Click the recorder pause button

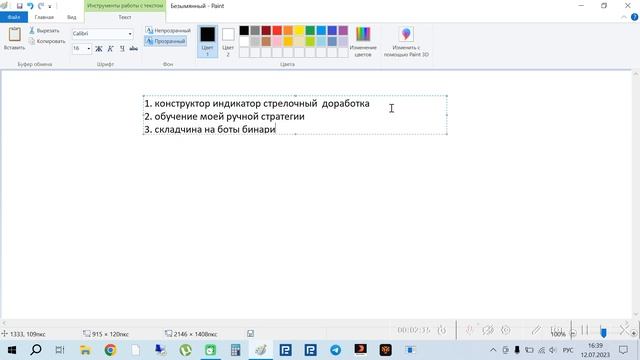pos(584,330)
